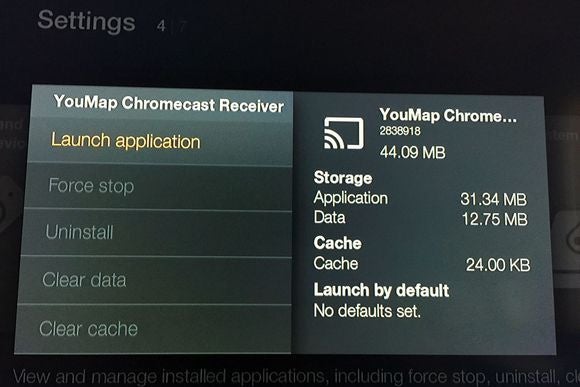580x387 pixels.
Task: Select Clear data option
Action: 154,280
